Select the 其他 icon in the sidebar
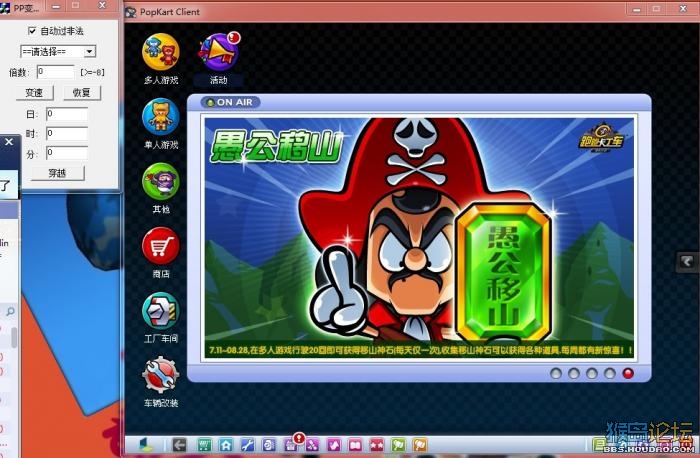The width and height of the screenshot is (700, 458). pyautogui.click(x=160, y=183)
